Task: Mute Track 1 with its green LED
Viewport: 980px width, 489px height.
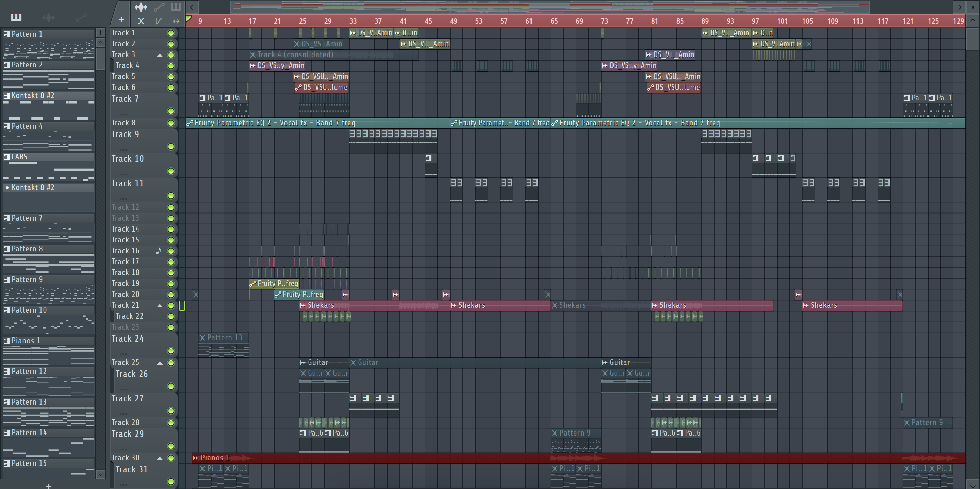Action: tap(171, 33)
